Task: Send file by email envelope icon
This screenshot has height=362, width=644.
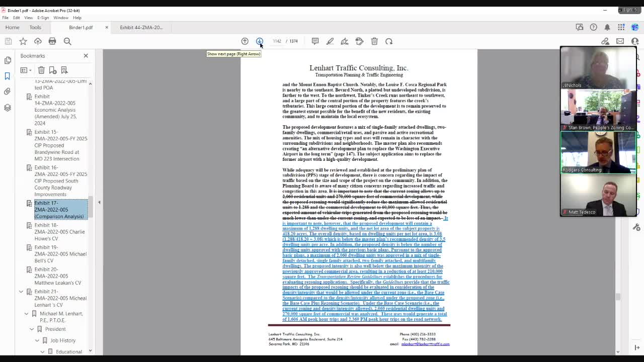Action: pyautogui.click(x=620, y=41)
